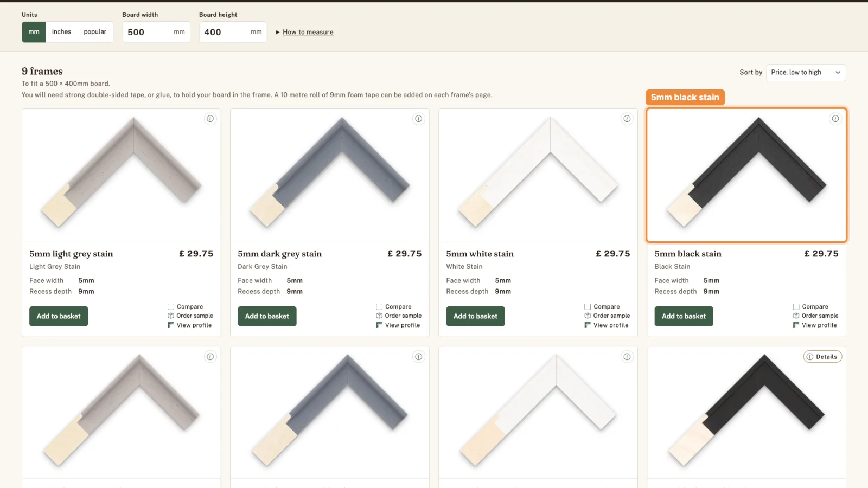The height and width of the screenshot is (488, 868).
Task: Click View profile icon for black stain
Action: tap(796, 325)
